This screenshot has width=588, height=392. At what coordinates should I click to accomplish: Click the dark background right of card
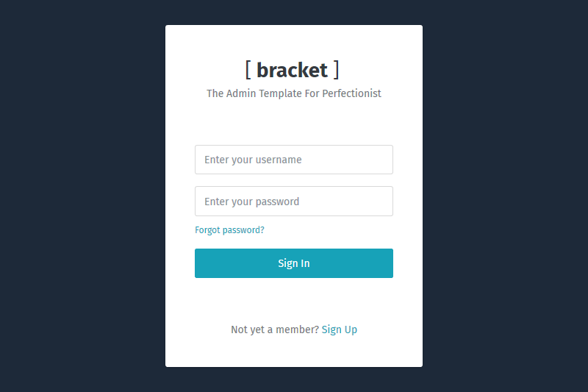(x=506, y=196)
